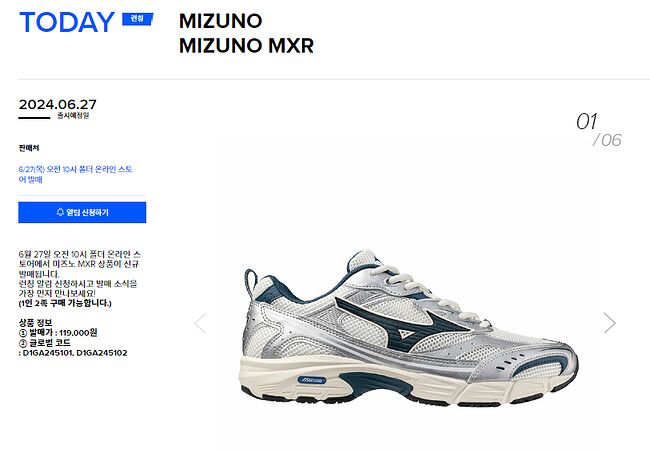Click the circled number 1 beside 발매가
This screenshot has height=452, width=650.
(23, 333)
